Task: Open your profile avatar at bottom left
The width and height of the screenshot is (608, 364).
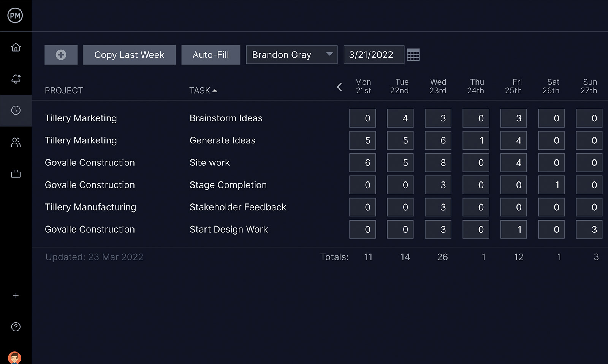Action: (16, 357)
